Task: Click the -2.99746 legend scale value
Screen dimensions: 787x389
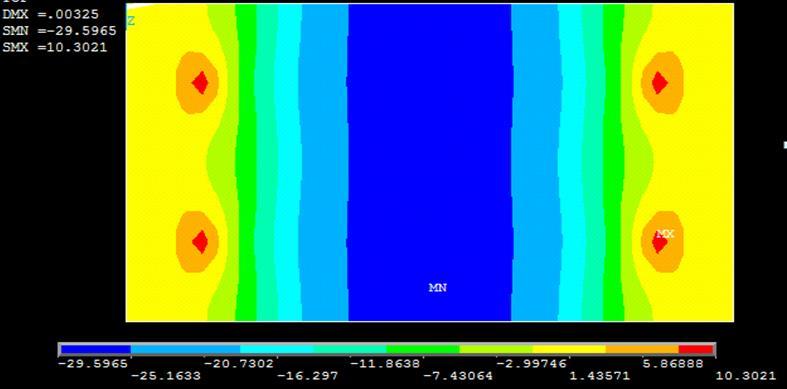Action: (532, 364)
